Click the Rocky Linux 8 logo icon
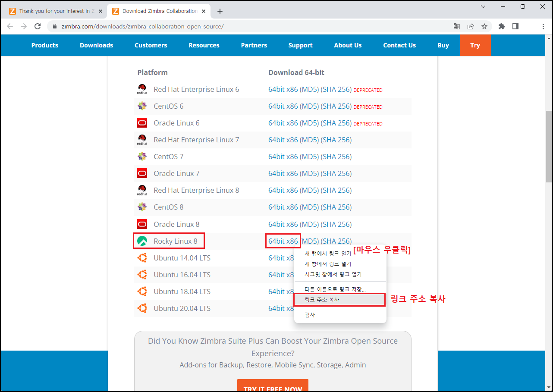The width and height of the screenshot is (553, 392). click(x=142, y=241)
